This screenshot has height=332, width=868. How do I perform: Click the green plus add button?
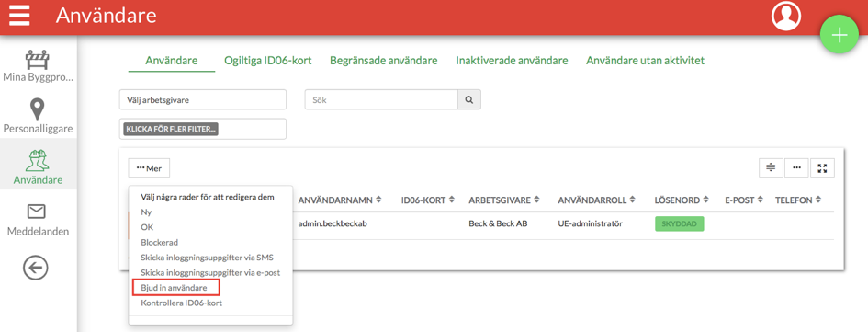click(840, 35)
